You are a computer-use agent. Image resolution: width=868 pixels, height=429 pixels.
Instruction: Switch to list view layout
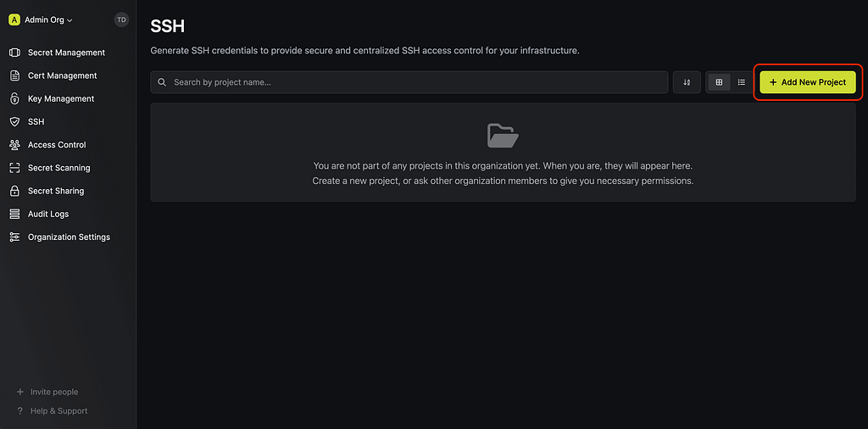pyautogui.click(x=741, y=82)
